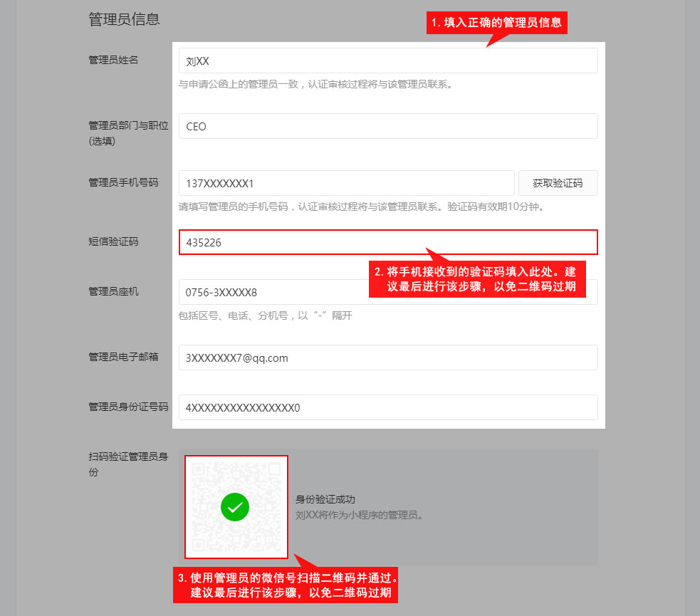Click the 身份验证成功 status text
Image resolution: width=700 pixels, height=616 pixels.
pyautogui.click(x=325, y=499)
